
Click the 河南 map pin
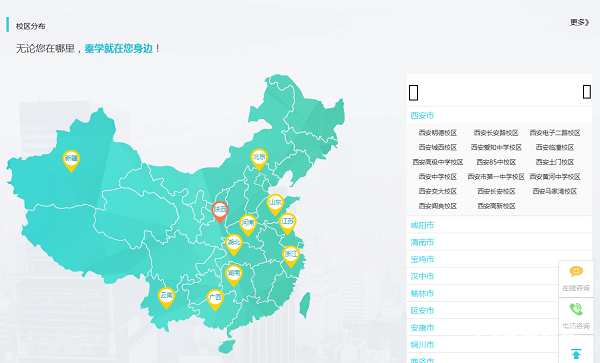pyautogui.click(x=248, y=225)
